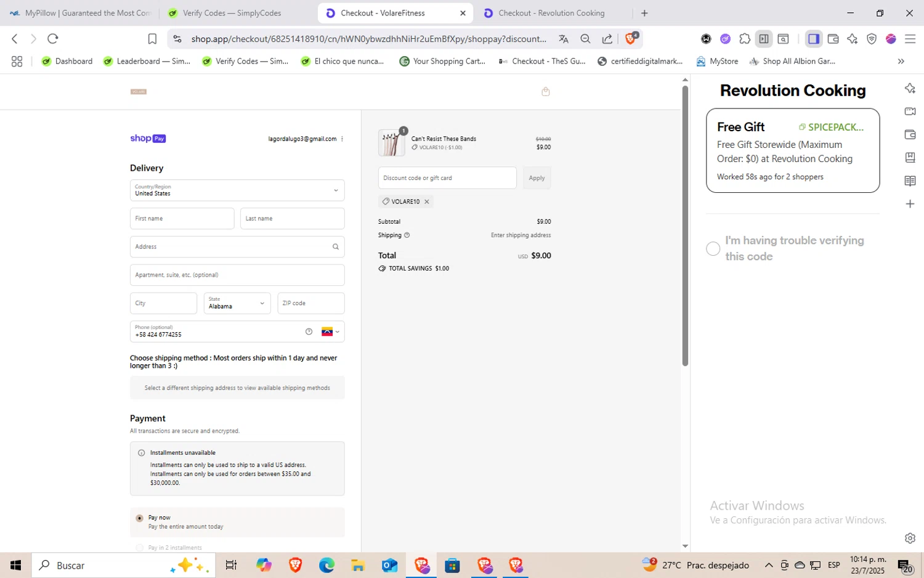Open the phone country flag dropdown

pyautogui.click(x=331, y=332)
